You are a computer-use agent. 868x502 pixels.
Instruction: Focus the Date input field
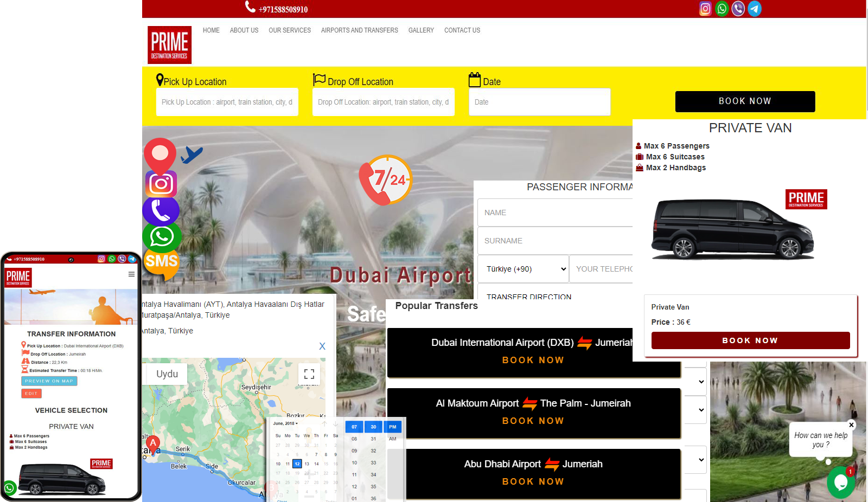click(540, 102)
